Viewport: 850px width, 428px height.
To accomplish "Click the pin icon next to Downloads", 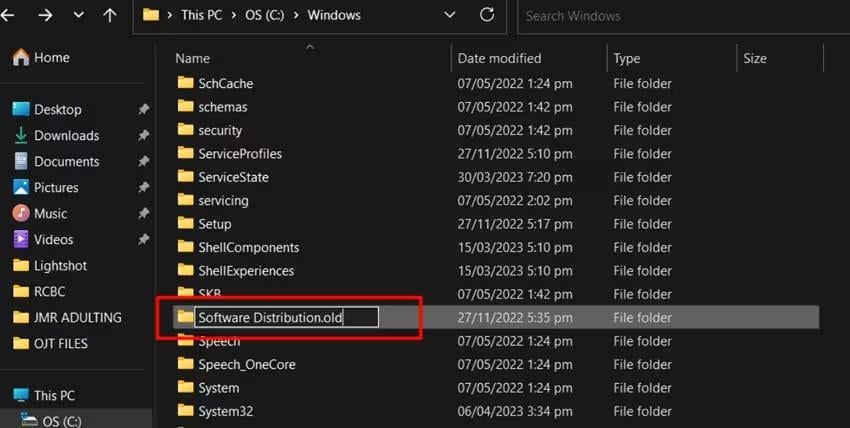I will (143, 135).
